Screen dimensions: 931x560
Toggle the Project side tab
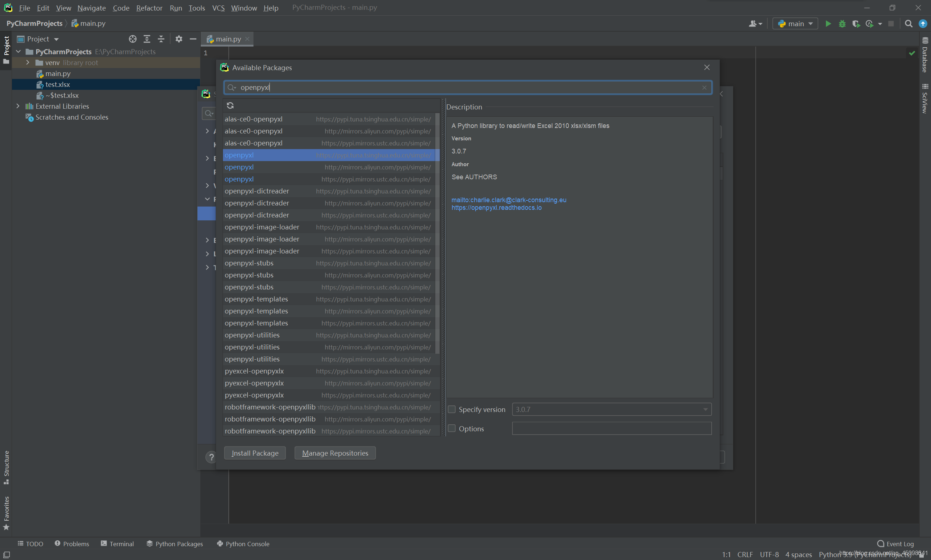pos(6,50)
